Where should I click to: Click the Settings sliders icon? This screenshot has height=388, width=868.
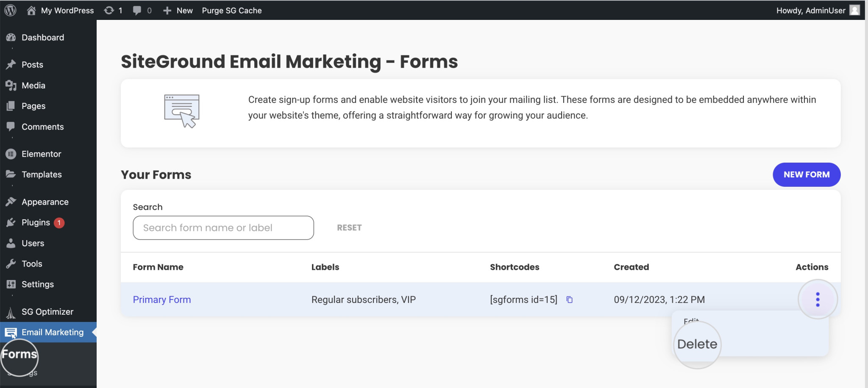(11, 284)
